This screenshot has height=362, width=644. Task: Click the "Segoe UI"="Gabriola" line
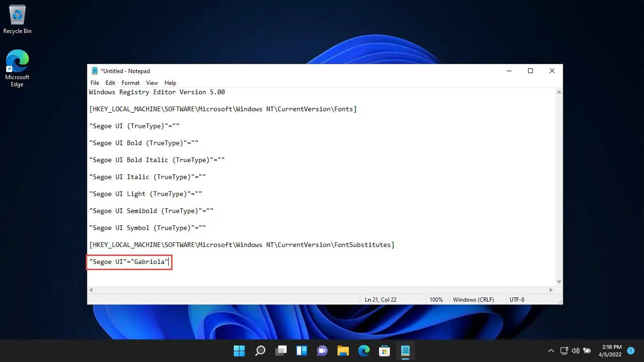pyautogui.click(x=129, y=262)
